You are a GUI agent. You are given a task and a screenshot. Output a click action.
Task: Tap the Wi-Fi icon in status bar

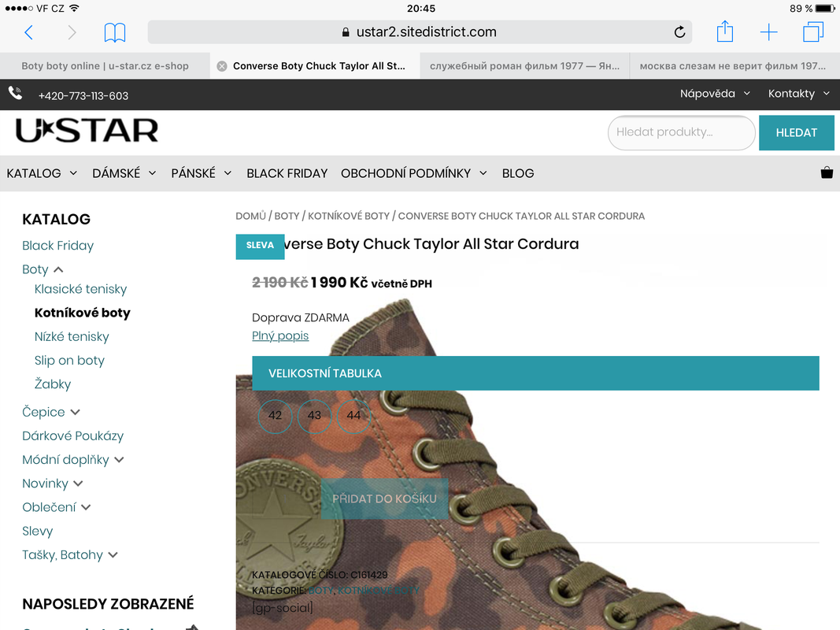(75, 8)
